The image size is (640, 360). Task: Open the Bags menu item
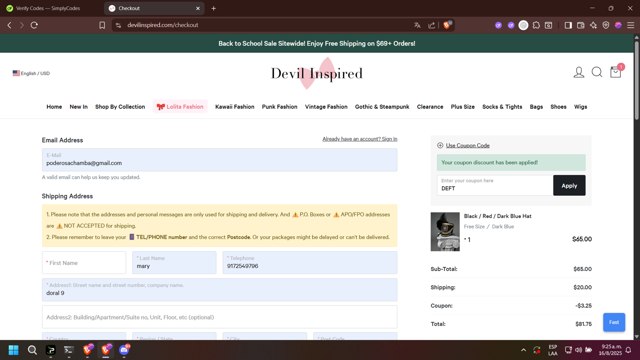(x=536, y=107)
